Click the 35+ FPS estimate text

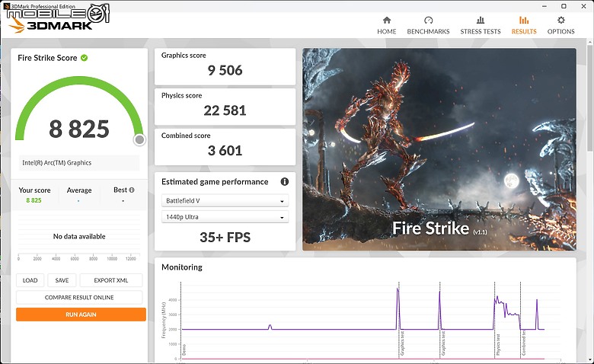pos(225,238)
